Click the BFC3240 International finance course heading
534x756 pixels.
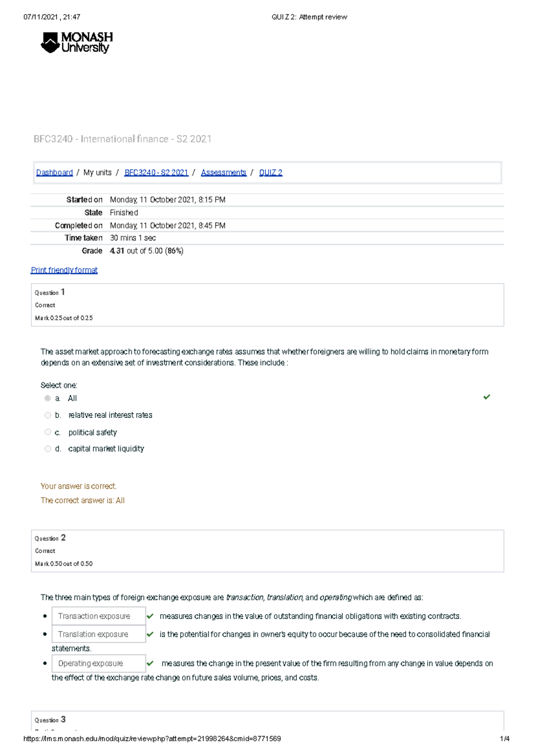click(x=122, y=139)
